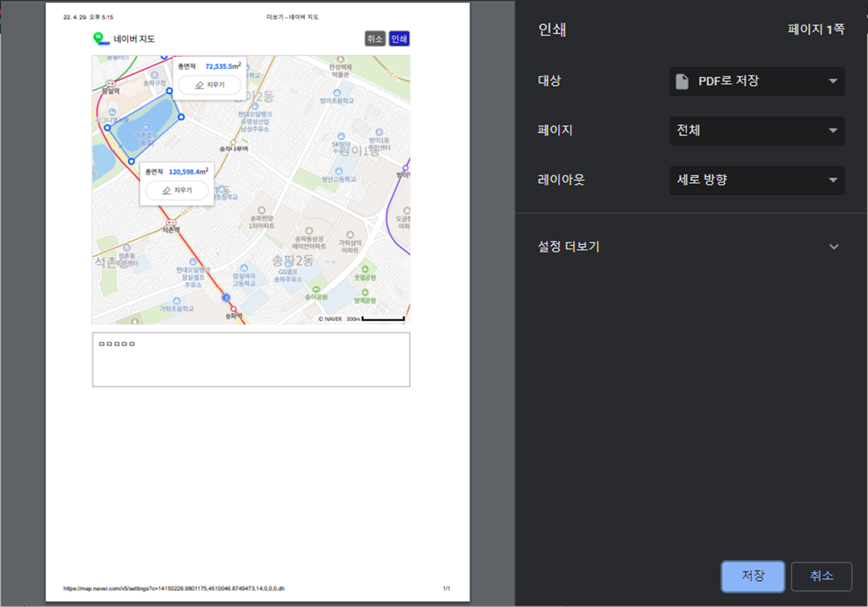The height and width of the screenshot is (607, 868).
Task: Click the 72,535.5m² area value
Action: [x=223, y=66]
